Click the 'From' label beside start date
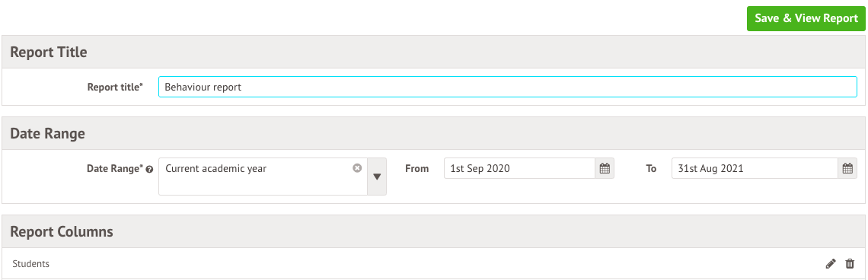 point(416,169)
